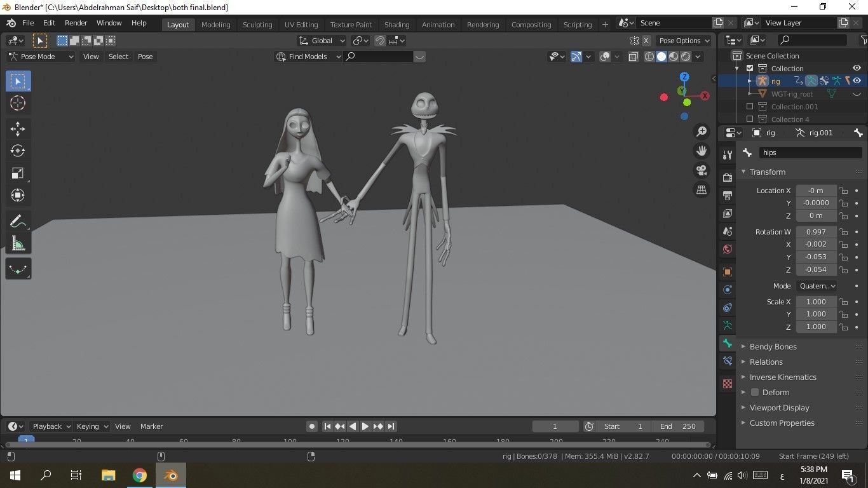Toggle the camera view icon
This screenshot has width=868, height=488.
pos(702,170)
